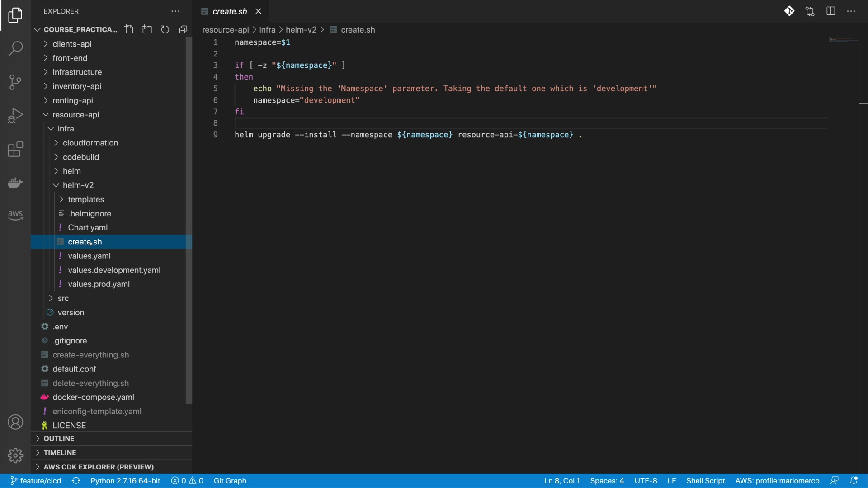This screenshot has height=488, width=868.
Task: Open the Docker view icon
Action: pyautogui.click(x=15, y=183)
